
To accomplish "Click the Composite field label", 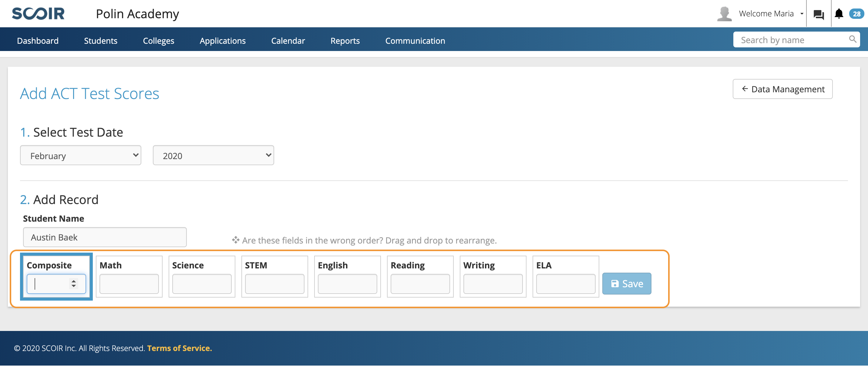I will click(49, 265).
